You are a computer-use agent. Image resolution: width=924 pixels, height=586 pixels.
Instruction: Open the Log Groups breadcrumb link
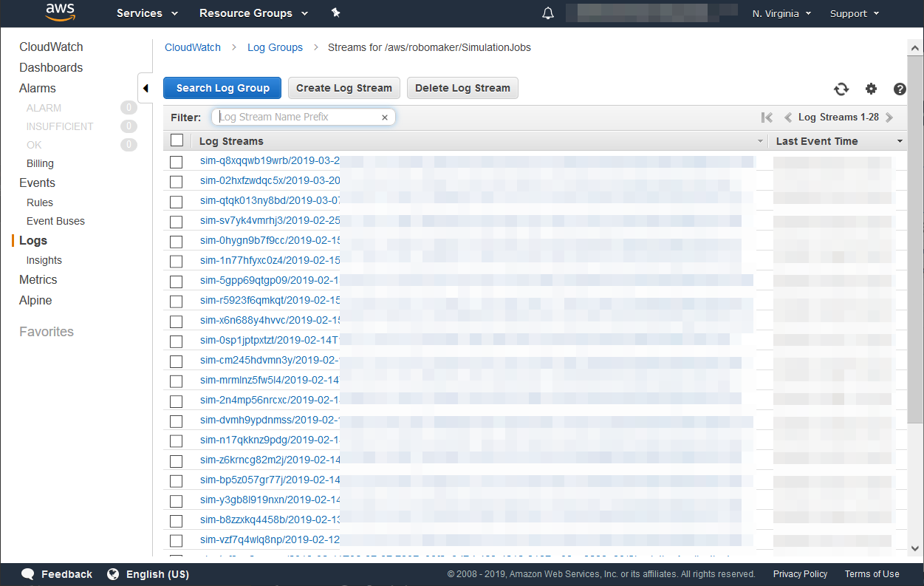click(x=275, y=47)
